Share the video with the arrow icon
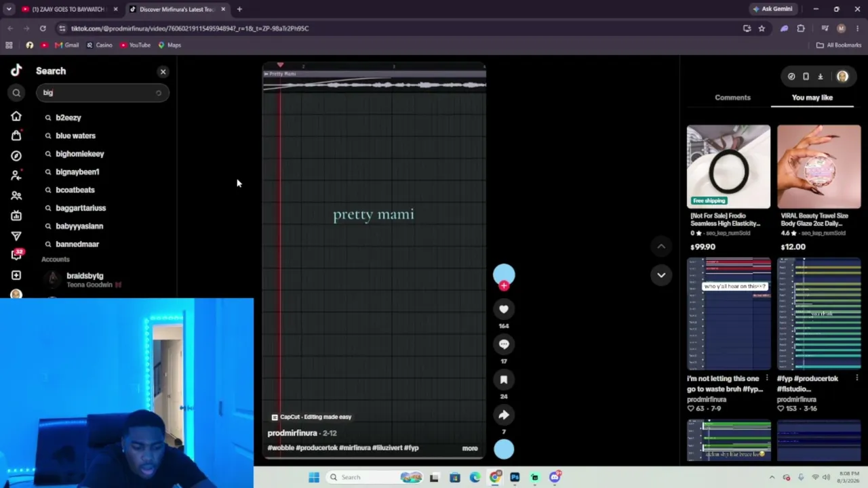The image size is (868, 488). click(x=504, y=415)
